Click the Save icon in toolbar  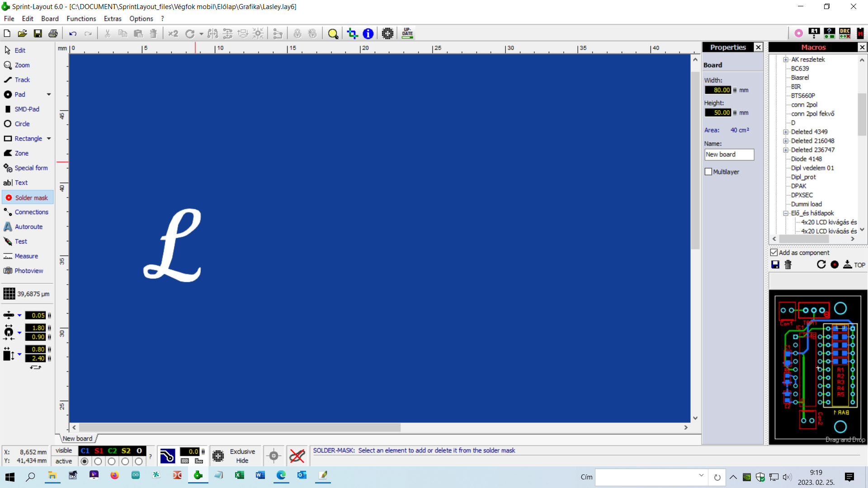[x=38, y=33]
